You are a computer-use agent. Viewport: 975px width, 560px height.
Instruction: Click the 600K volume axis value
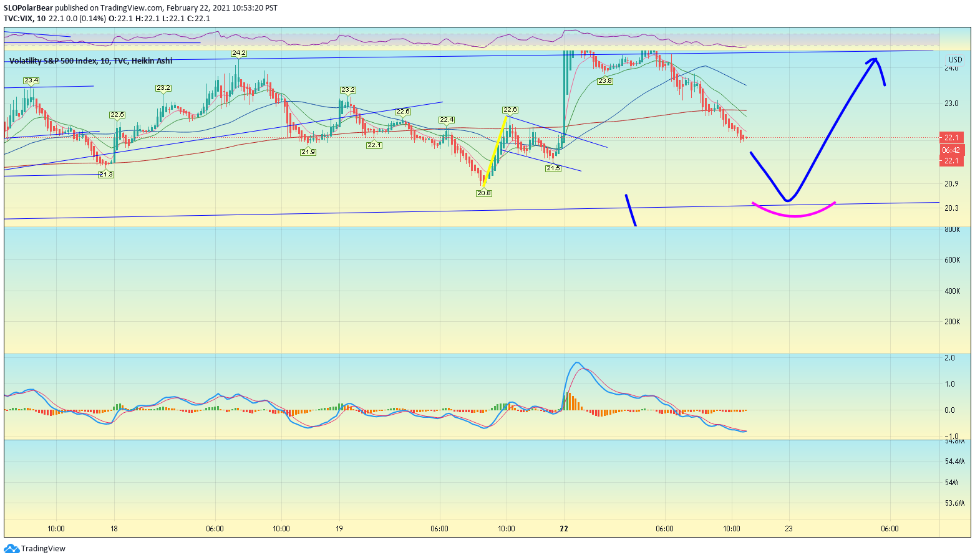(x=952, y=260)
